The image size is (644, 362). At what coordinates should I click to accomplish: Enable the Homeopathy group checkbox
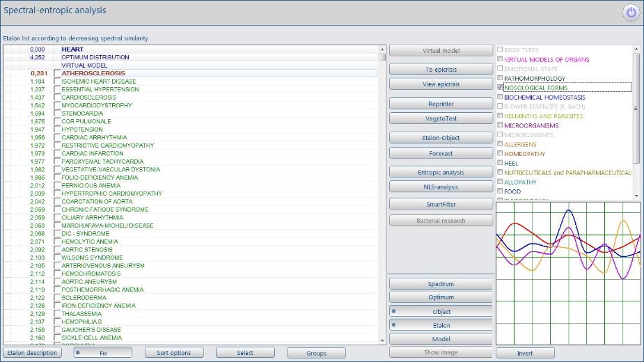point(501,154)
